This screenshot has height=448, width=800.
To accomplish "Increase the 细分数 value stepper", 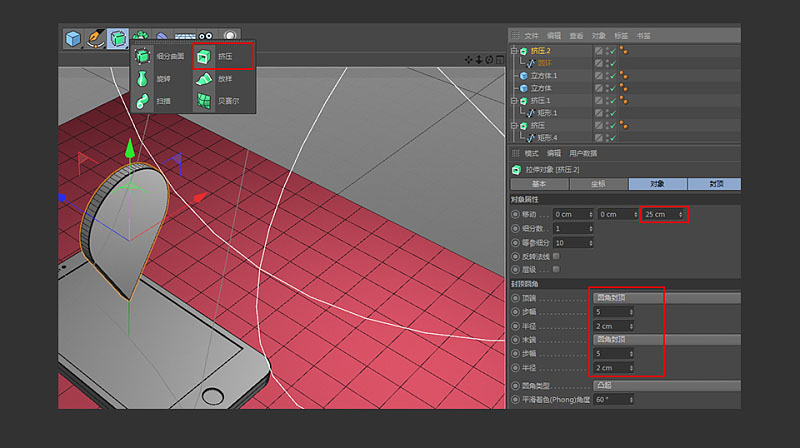I will pos(591,227).
